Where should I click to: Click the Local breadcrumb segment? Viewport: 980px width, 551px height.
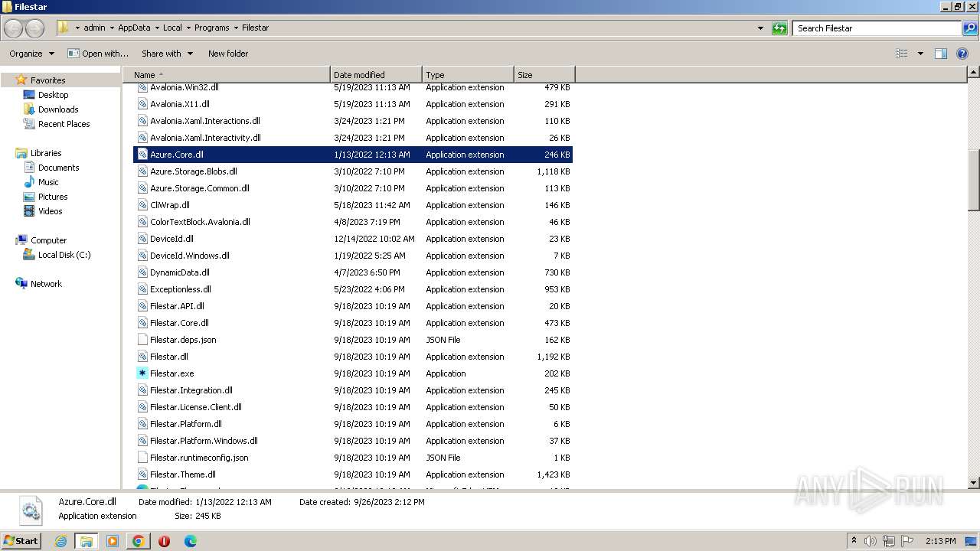click(x=172, y=28)
